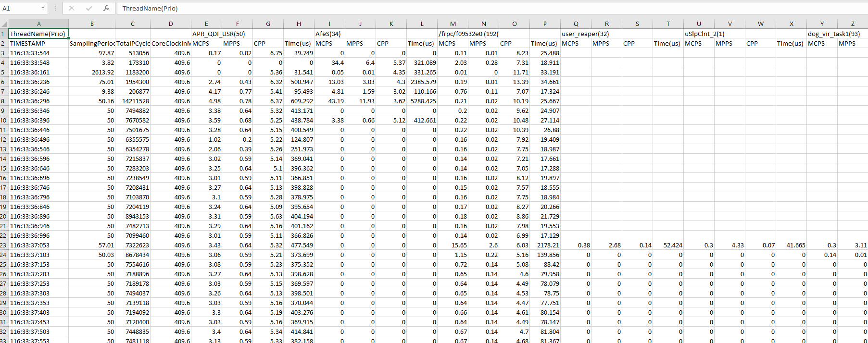Select the AfeS(34) cell
The height and width of the screenshot is (343, 868).
329,34
